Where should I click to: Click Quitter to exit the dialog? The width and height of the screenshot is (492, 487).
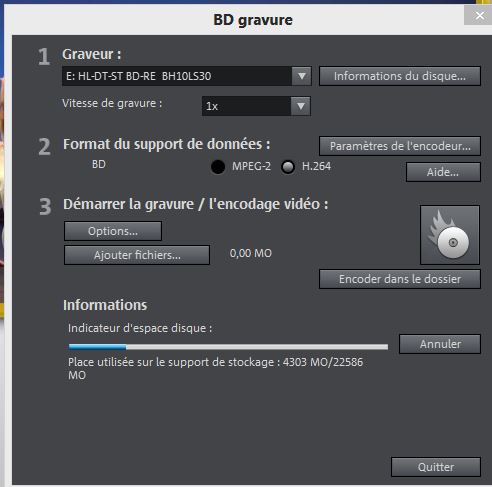click(x=436, y=467)
